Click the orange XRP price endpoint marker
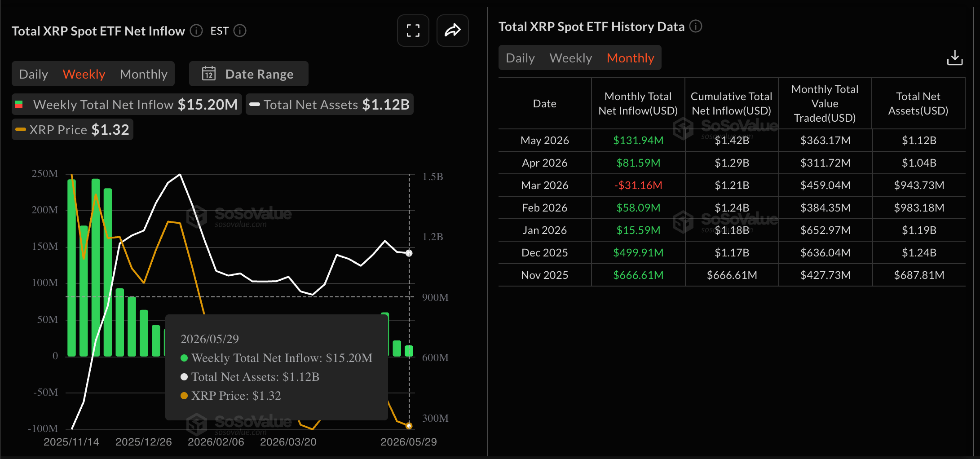This screenshot has width=980, height=459. pos(409,426)
